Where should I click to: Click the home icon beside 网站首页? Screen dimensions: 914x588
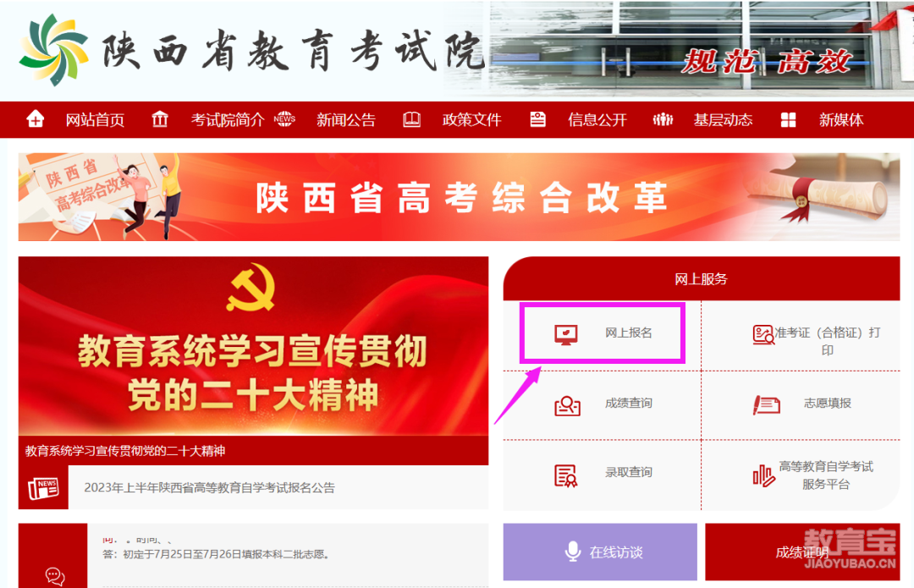pyautogui.click(x=35, y=119)
